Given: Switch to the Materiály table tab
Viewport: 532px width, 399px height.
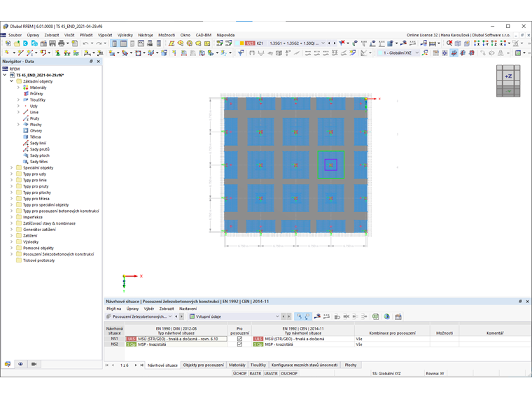Looking at the screenshot, I should click(x=237, y=365).
